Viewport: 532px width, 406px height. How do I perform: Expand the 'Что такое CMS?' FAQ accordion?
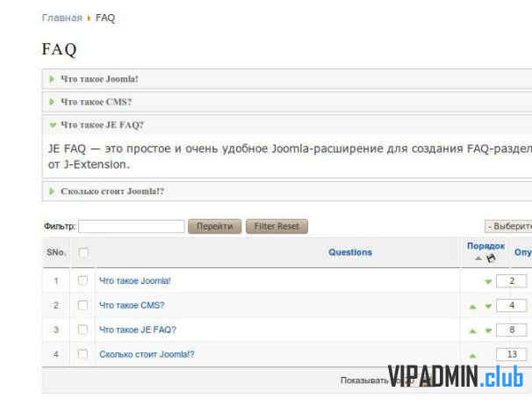[x=287, y=102]
